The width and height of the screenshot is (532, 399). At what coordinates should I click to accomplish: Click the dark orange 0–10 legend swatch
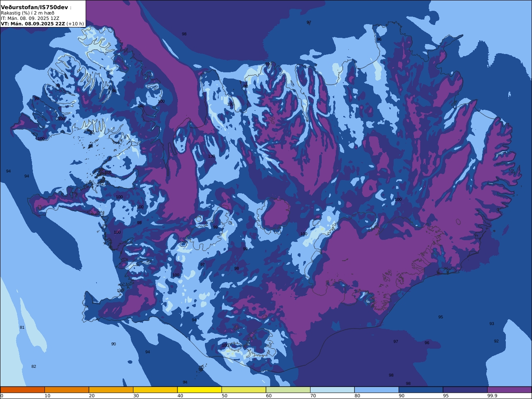22,390
